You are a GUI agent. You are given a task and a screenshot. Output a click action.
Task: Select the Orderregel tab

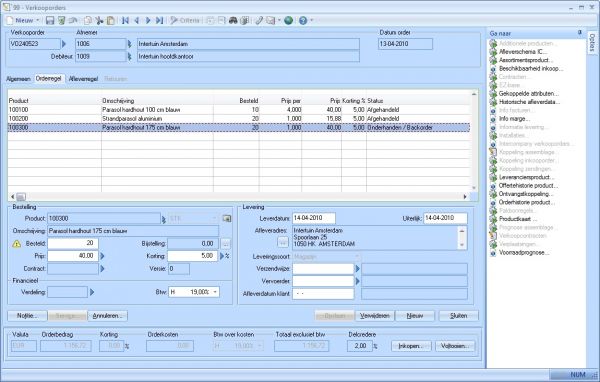coord(48,78)
